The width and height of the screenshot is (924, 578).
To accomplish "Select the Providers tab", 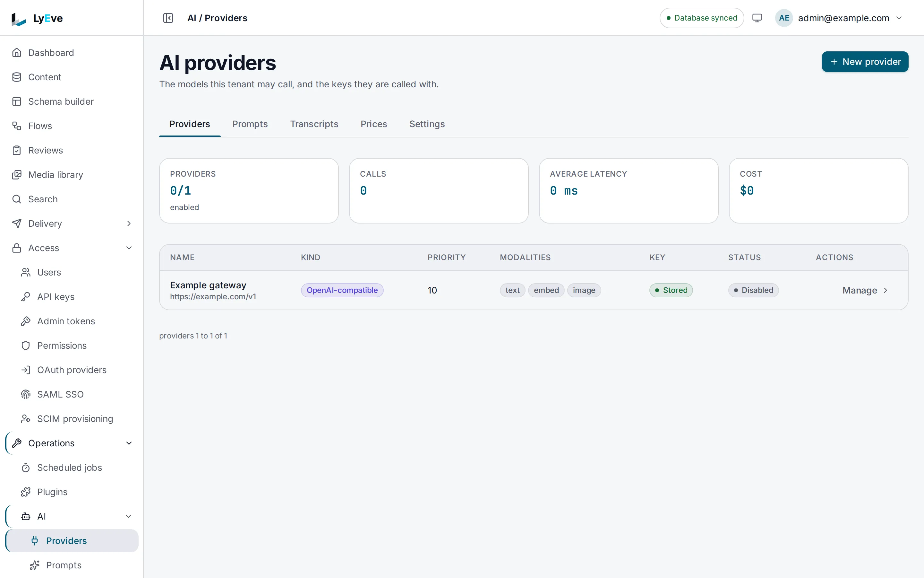I will (x=189, y=124).
